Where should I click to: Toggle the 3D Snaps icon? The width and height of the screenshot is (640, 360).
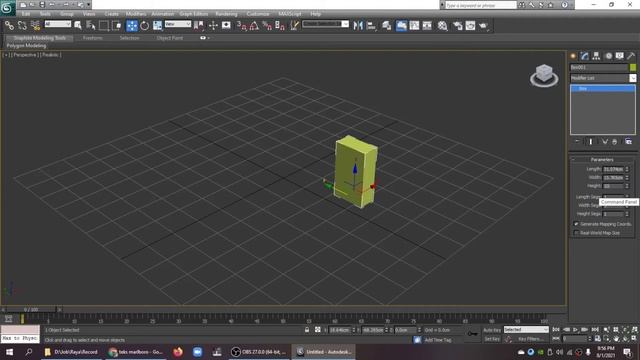tap(242, 26)
